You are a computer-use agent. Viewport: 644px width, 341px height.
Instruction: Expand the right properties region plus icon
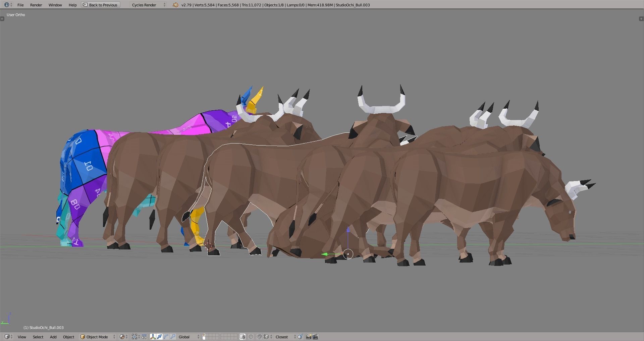[x=641, y=19]
